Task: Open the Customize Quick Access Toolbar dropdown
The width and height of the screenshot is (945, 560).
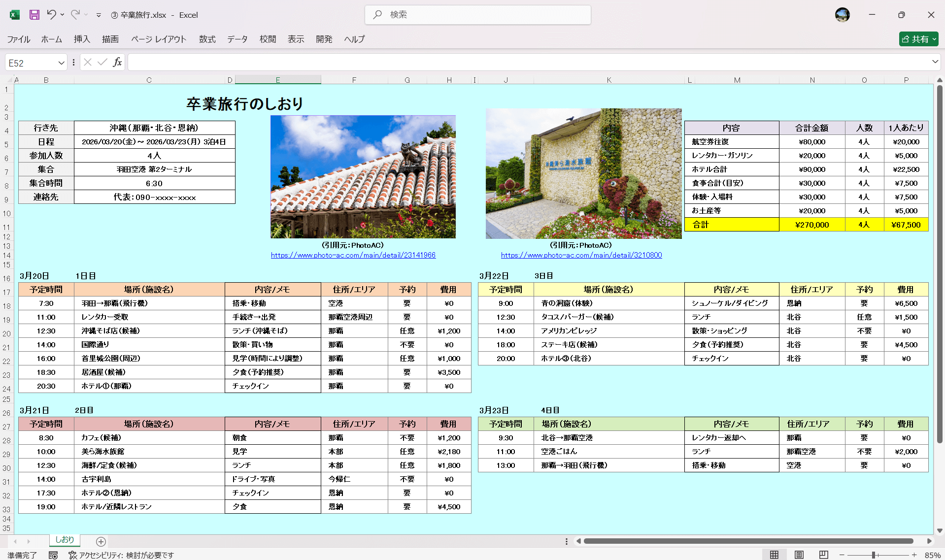Action: click(x=99, y=15)
